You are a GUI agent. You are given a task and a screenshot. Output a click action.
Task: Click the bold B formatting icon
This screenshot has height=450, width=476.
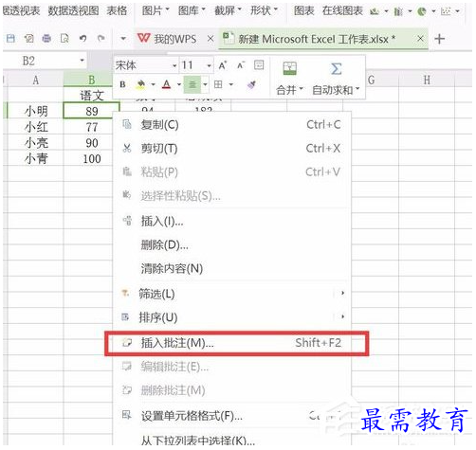[x=122, y=84]
